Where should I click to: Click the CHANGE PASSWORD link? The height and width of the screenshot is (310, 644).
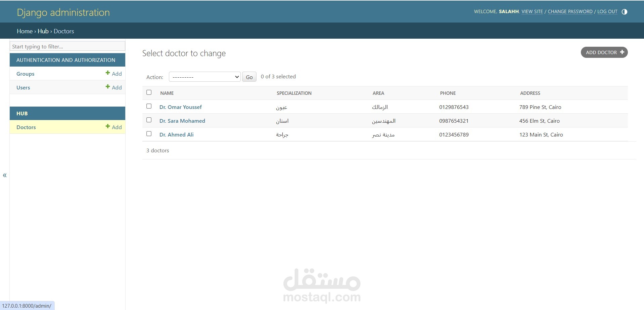(x=570, y=11)
